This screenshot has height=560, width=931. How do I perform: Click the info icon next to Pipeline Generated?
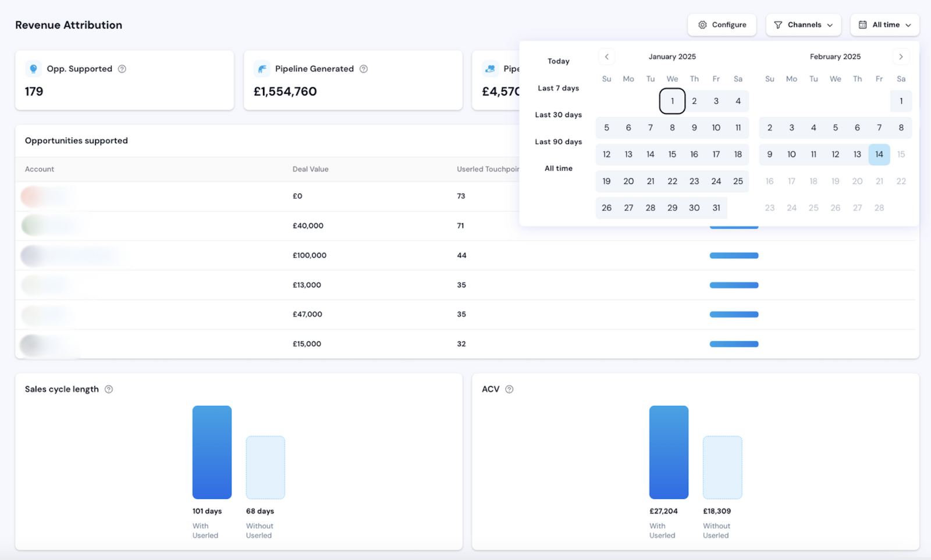coord(364,69)
